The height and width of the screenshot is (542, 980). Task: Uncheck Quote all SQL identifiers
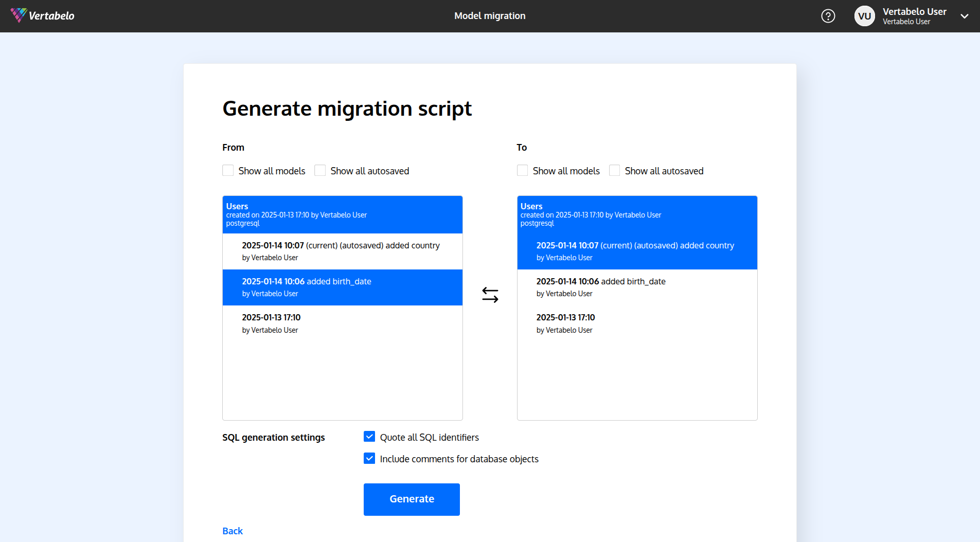[369, 437]
